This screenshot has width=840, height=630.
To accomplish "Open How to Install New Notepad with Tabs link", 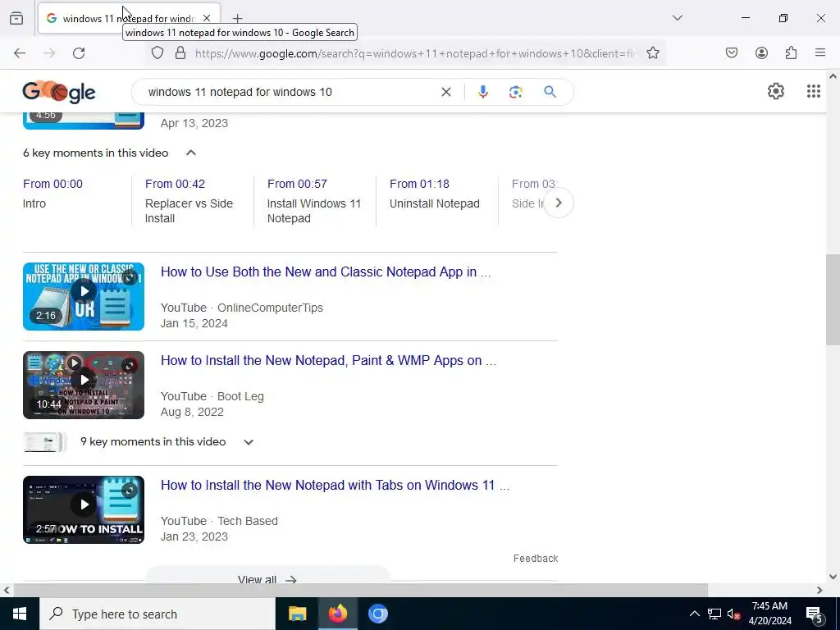I will pos(335,486).
